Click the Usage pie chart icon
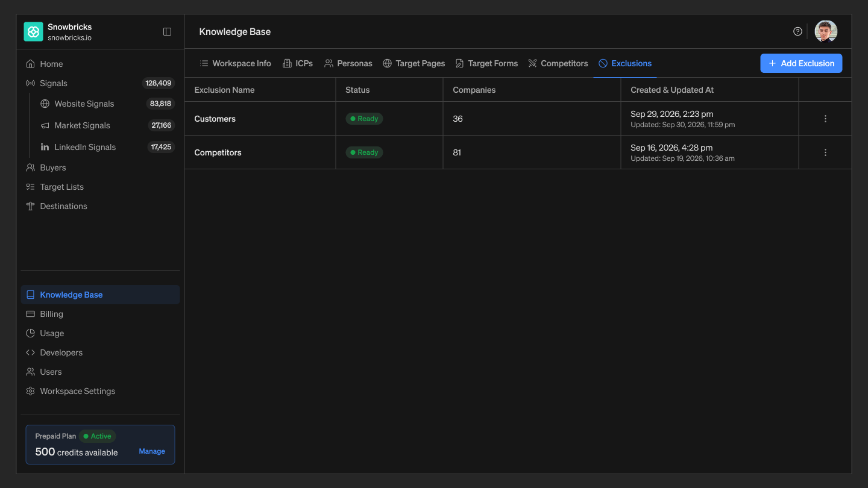 (x=30, y=333)
